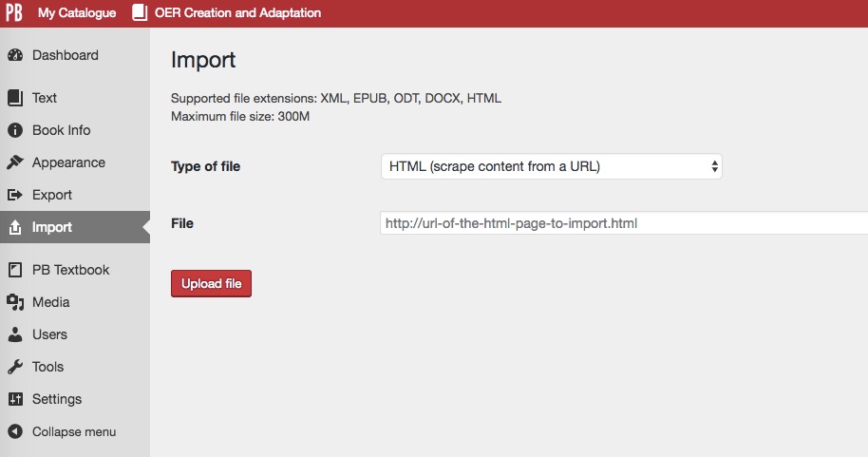The width and height of the screenshot is (868, 457).
Task: Click the Users person icon
Action: (x=15, y=334)
